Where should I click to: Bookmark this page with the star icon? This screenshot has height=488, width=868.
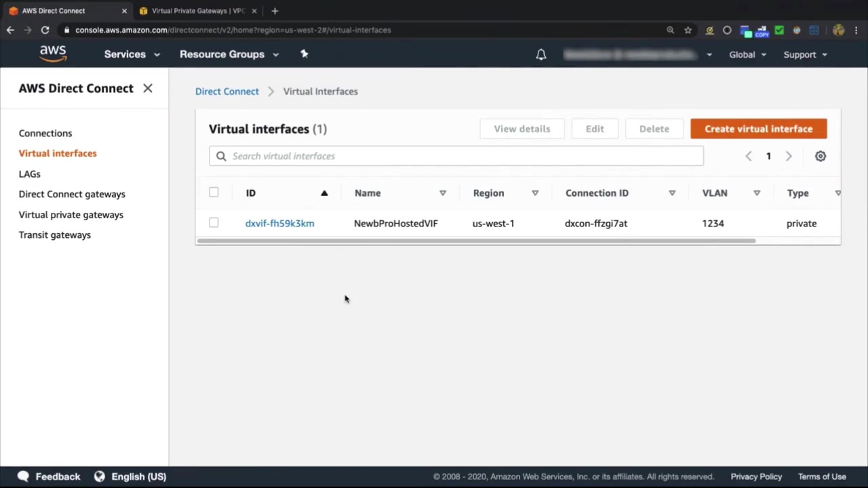pyautogui.click(x=688, y=30)
